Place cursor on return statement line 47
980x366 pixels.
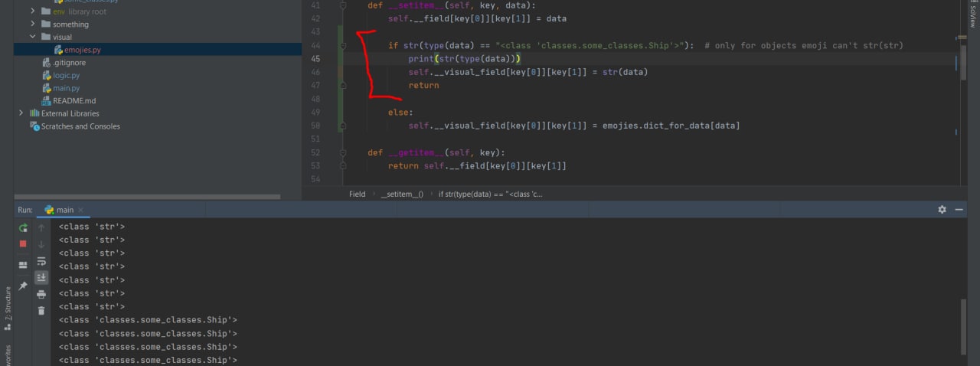[x=423, y=86]
